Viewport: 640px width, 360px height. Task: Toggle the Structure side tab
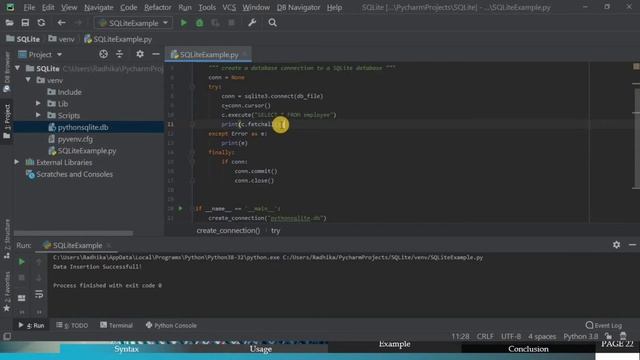7,239
